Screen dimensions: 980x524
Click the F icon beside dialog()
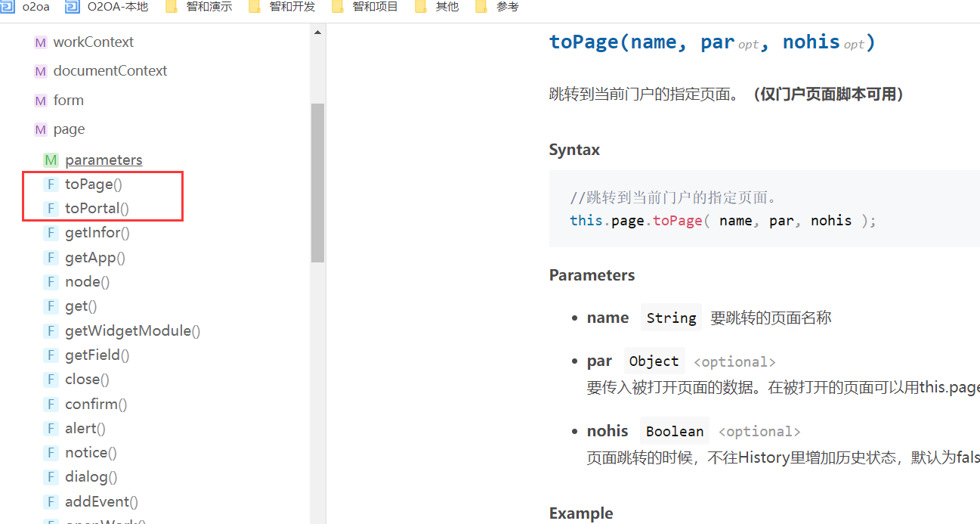pos(51,476)
